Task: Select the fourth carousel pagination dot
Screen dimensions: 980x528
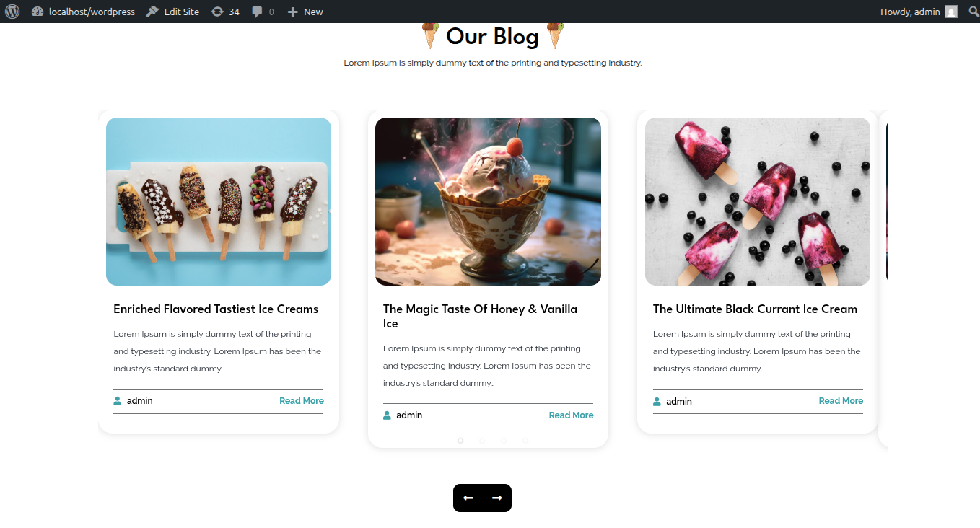Action: pyautogui.click(x=525, y=440)
